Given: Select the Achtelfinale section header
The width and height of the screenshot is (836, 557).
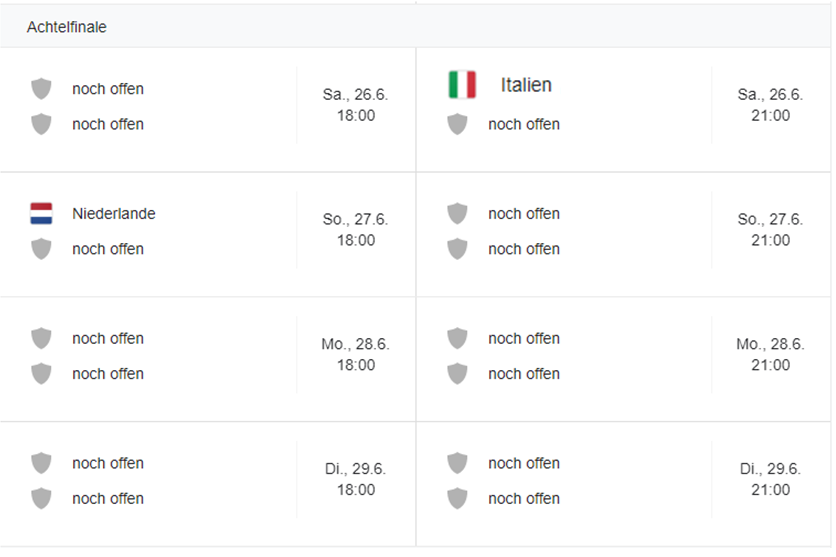Looking at the screenshot, I should tap(67, 27).
